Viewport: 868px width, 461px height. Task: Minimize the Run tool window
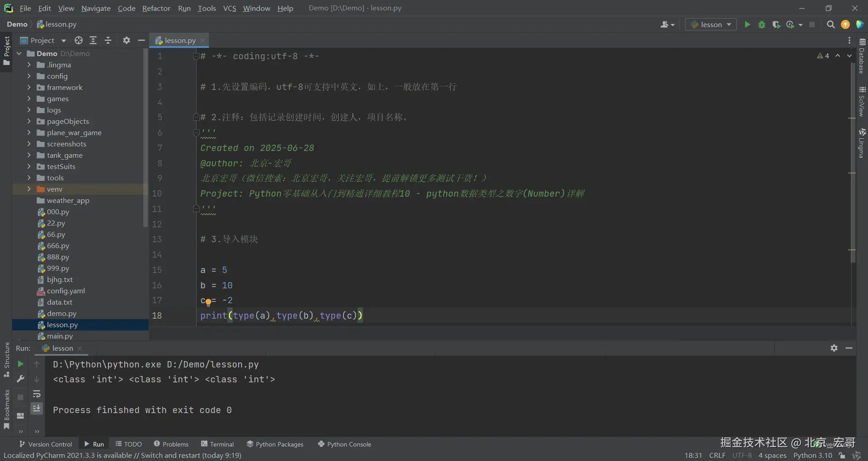[x=849, y=348]
